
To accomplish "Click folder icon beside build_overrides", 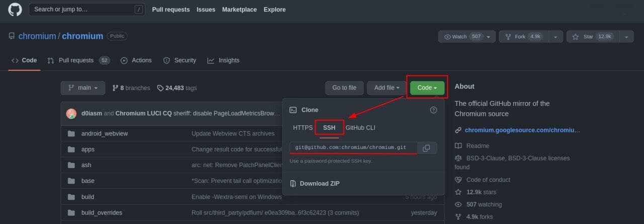I will tap(71, 212).
